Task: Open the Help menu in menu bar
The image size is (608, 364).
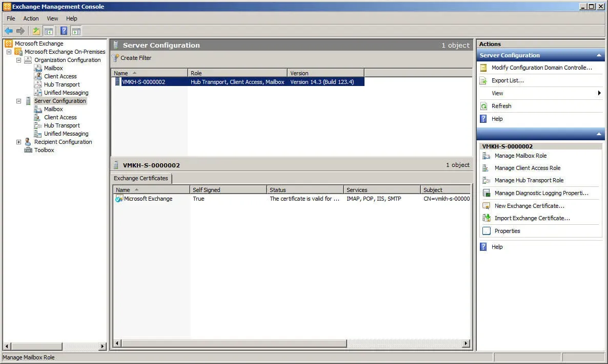Action: pos(71,18)
